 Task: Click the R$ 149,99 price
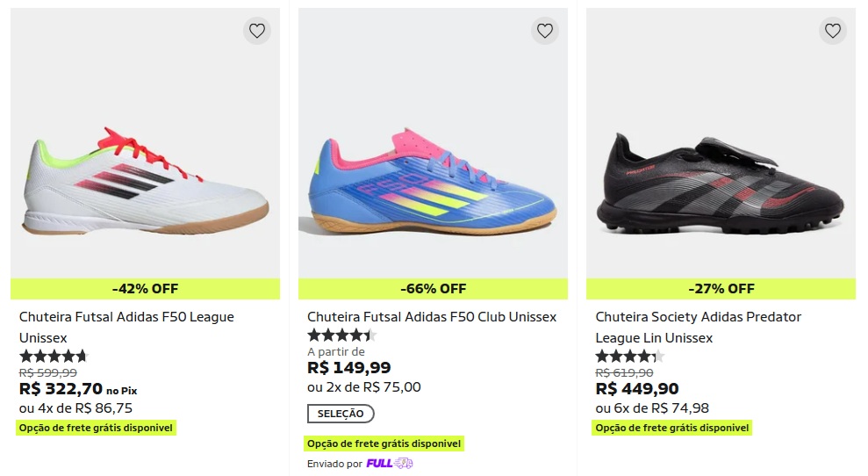pos(349,368)
